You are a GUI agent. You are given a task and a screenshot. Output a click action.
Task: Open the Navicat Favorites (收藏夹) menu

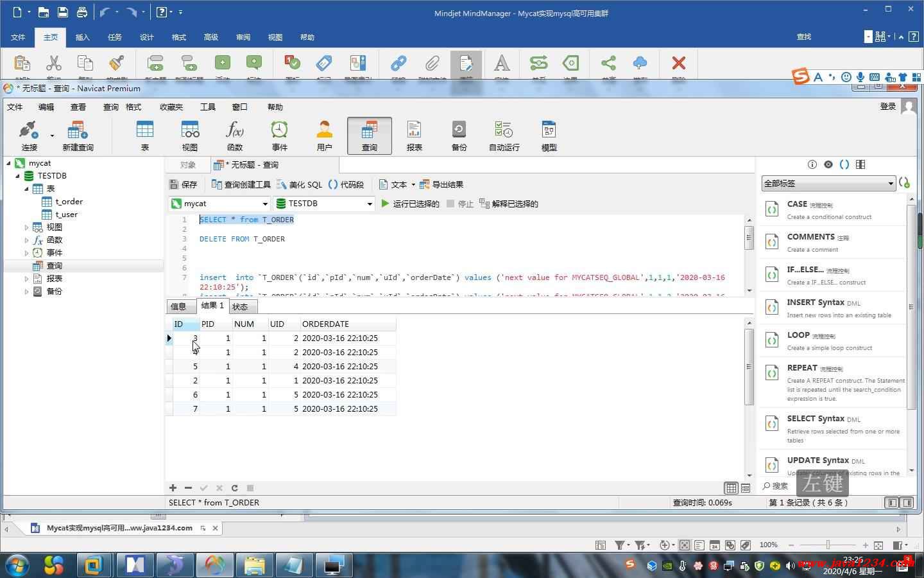pos(171,107)
